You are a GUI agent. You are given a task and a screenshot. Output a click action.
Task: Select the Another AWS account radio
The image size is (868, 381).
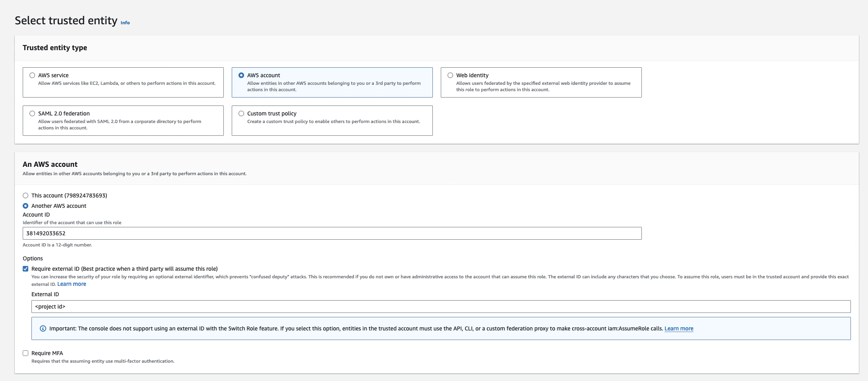(25, 206)
